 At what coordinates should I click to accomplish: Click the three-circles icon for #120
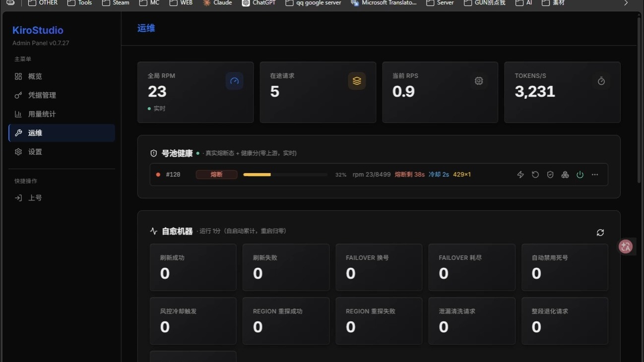(x=565, y=175)
